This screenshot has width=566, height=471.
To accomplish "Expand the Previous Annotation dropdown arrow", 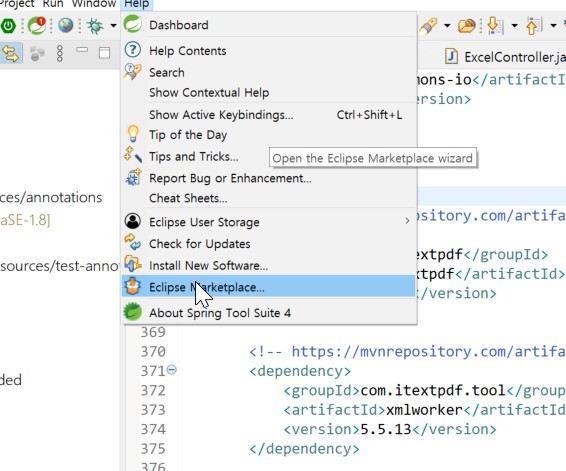I will coord(553,26).
